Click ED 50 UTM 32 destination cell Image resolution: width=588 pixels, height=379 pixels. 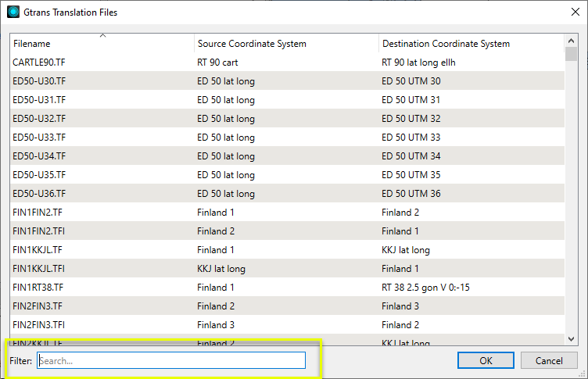pyautogui.click(x=411, y=118)
